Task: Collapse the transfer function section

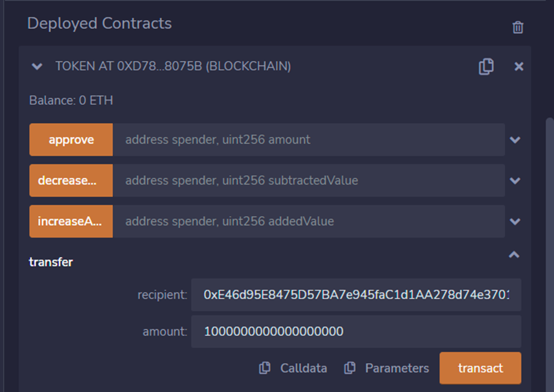Action: point(514,255)
